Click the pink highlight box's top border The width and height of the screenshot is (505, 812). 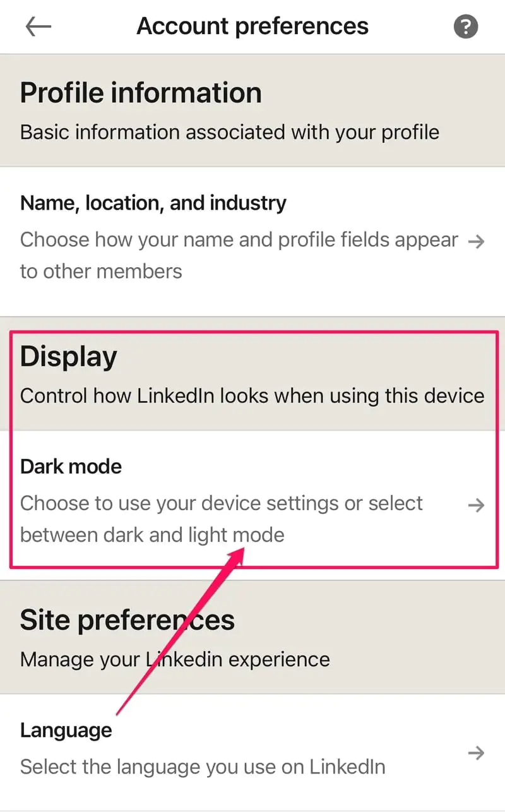click(x=252, y=330)
